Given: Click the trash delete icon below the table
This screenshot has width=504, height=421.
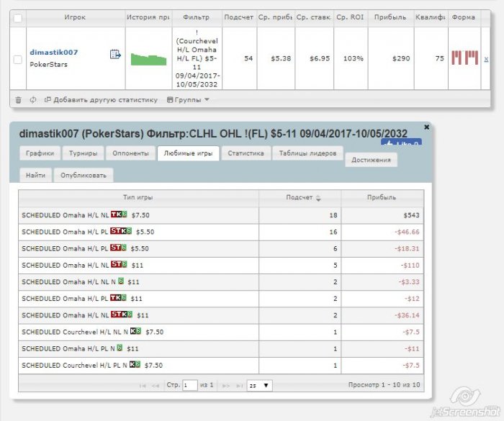Looking at the screenshot, I should pos(18,100).
